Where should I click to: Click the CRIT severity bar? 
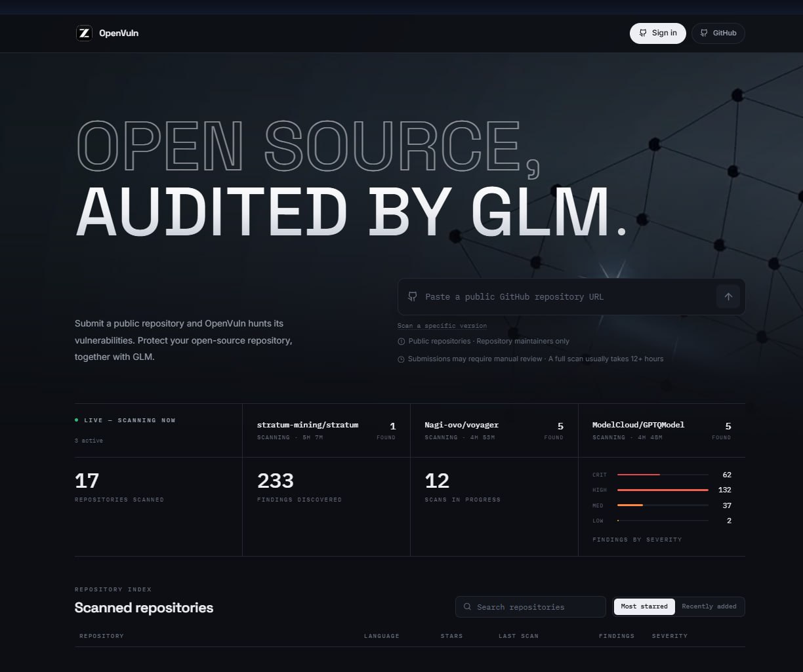663,475
